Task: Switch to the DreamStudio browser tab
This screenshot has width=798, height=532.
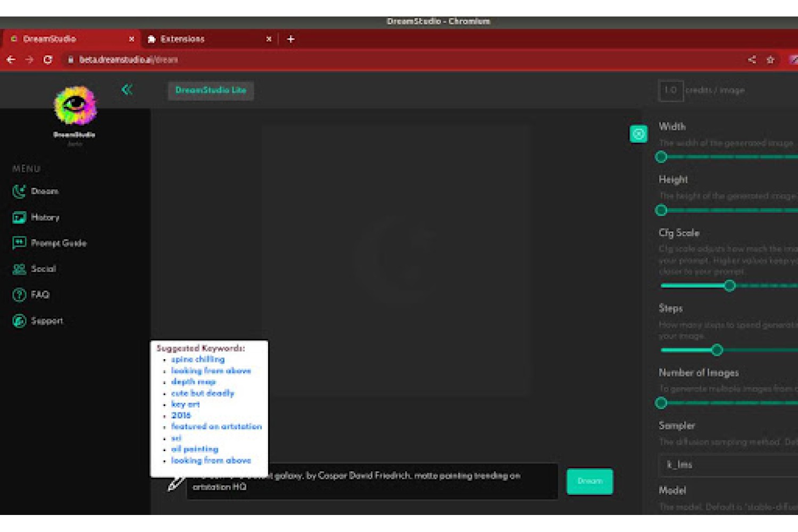Action: tap(71, 39)
